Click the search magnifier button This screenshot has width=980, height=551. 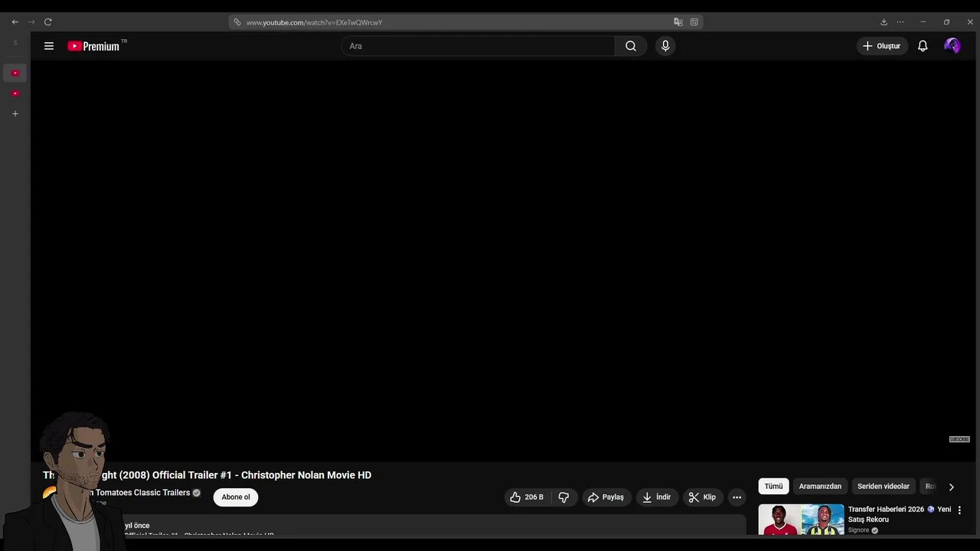[x=631, y=46]
